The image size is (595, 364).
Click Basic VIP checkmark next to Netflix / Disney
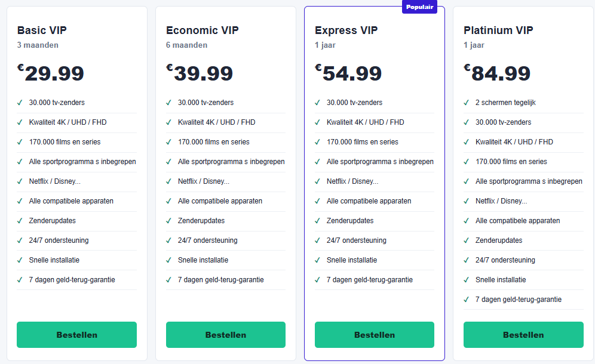coord(20,181)
